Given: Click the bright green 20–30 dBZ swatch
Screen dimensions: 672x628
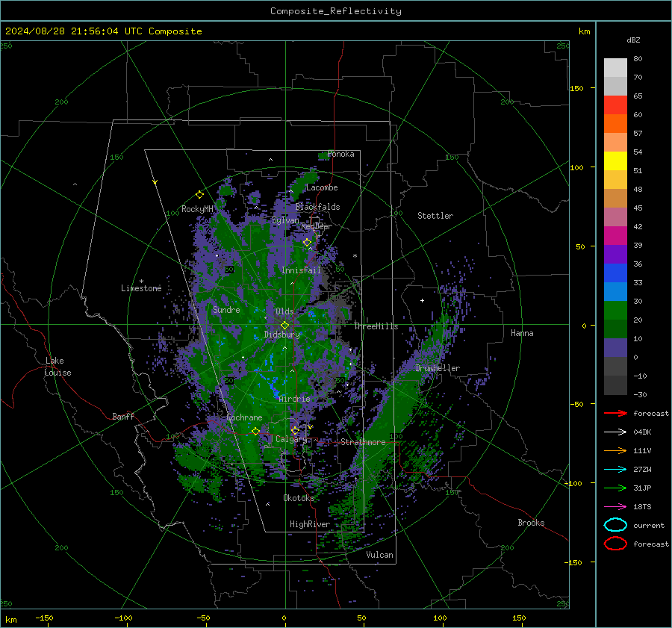Looking at the screenshot, I should coord(615,311).
